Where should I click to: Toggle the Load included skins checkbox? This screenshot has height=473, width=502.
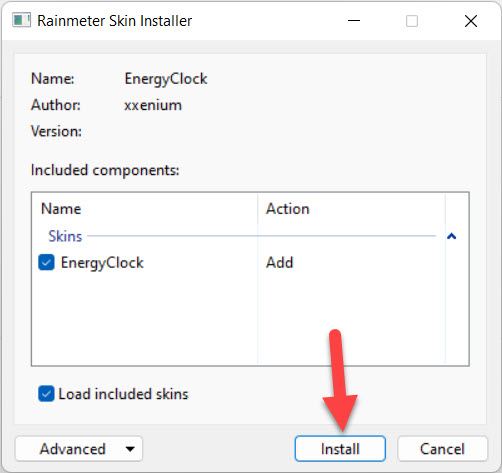(x=46, y=394)
